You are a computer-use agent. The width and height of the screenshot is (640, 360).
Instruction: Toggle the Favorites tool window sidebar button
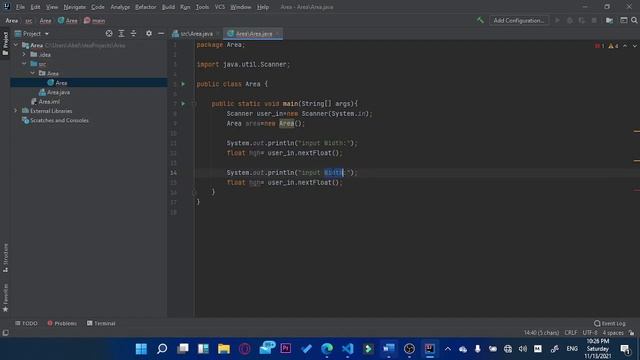pos(5,298)
